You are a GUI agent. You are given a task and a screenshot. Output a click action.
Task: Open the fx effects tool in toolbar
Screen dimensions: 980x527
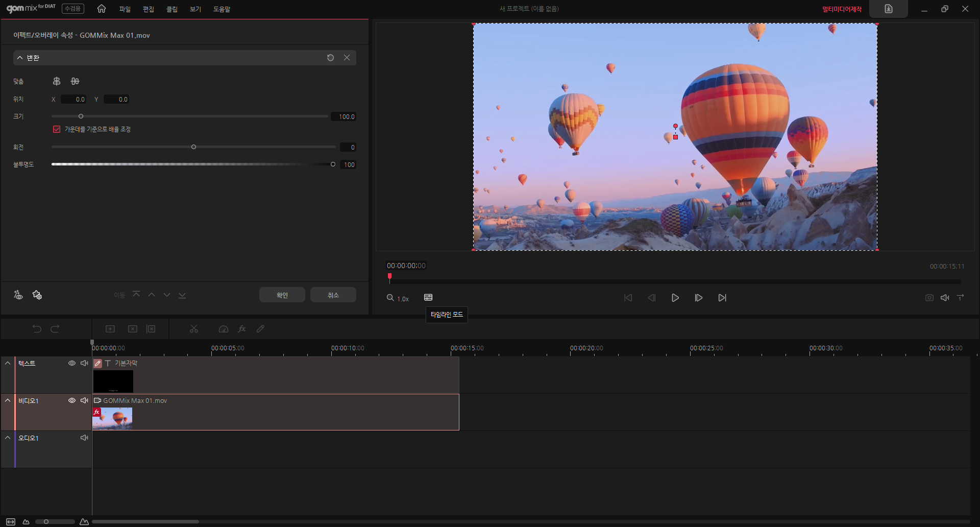pos(242,329)
